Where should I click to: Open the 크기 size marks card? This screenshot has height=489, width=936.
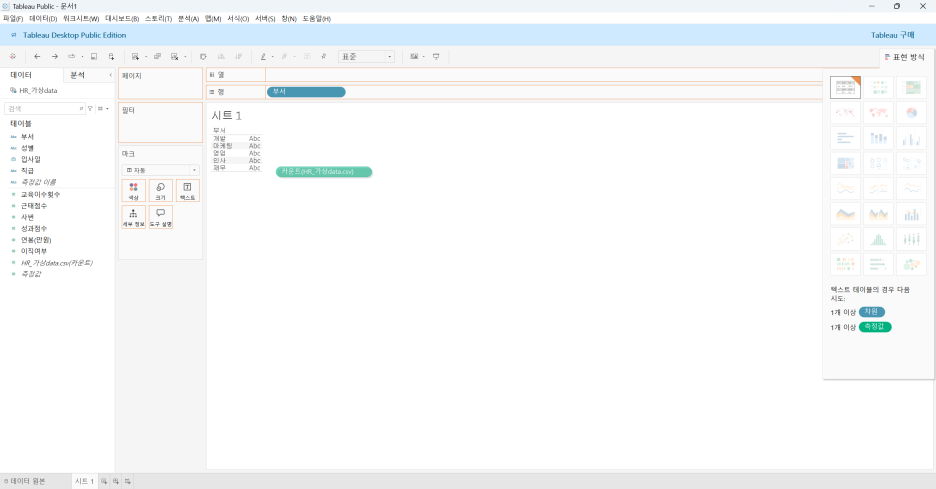point(161,190)
